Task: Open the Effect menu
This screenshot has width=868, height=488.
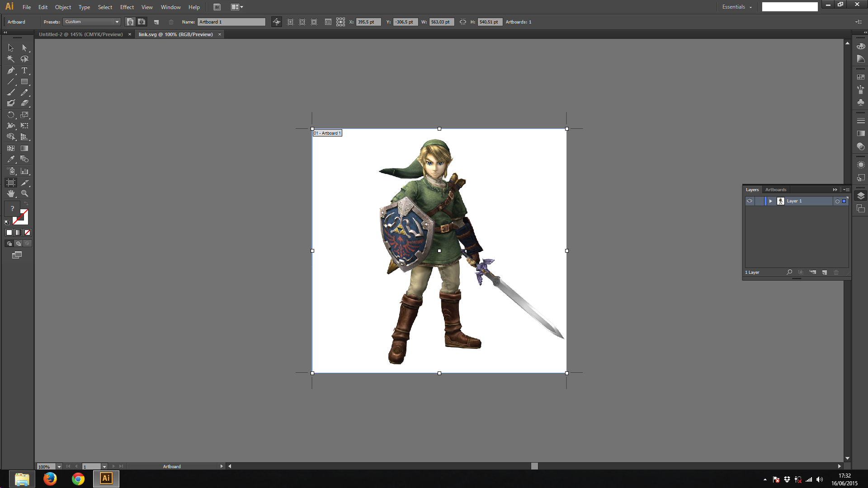Action: pyautogui.click(x=127, y=7)
